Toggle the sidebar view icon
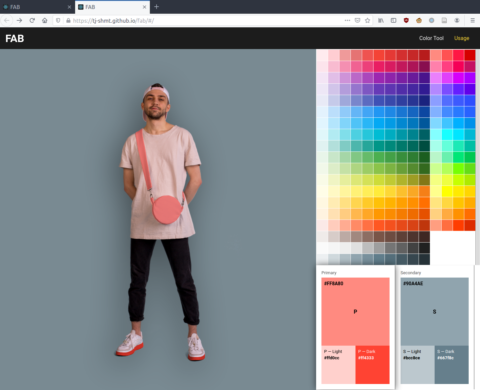Screen dimensions: 480x390 pos(393,20)
